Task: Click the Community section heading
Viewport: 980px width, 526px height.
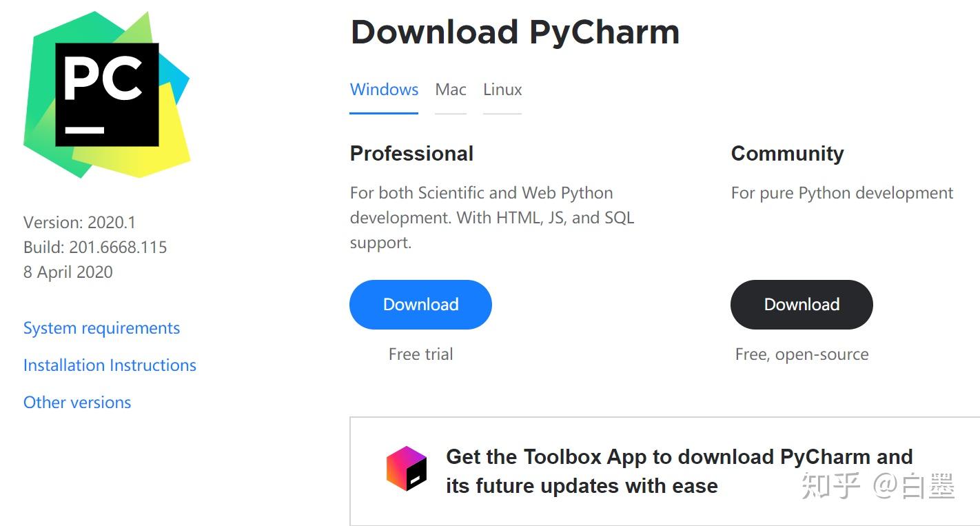Action: (788, 153)
